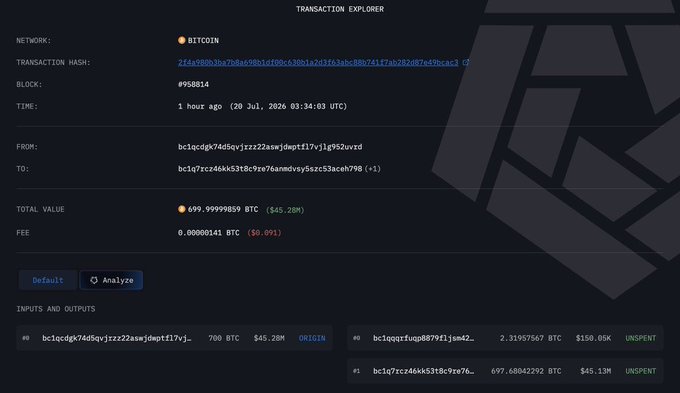The height and width of the screenshot is (393, 680).
Task: Switch to the Analyze tab
Action: 111,280
